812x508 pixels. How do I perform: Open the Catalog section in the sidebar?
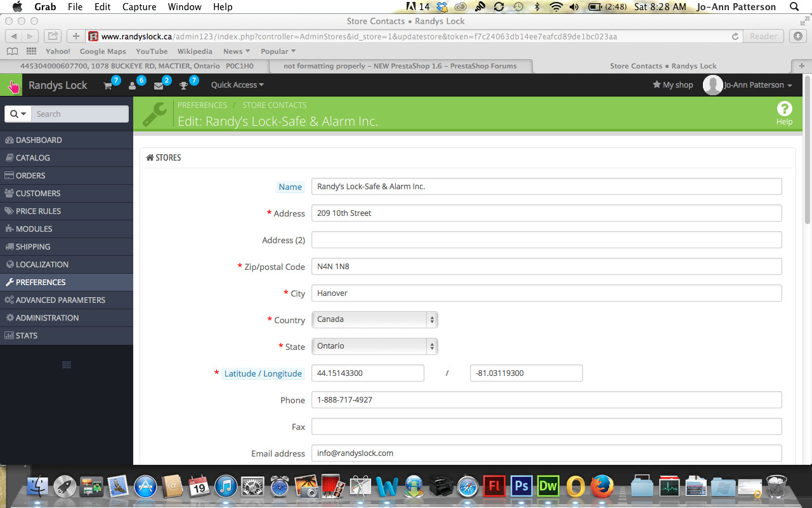tap(67, 157)
